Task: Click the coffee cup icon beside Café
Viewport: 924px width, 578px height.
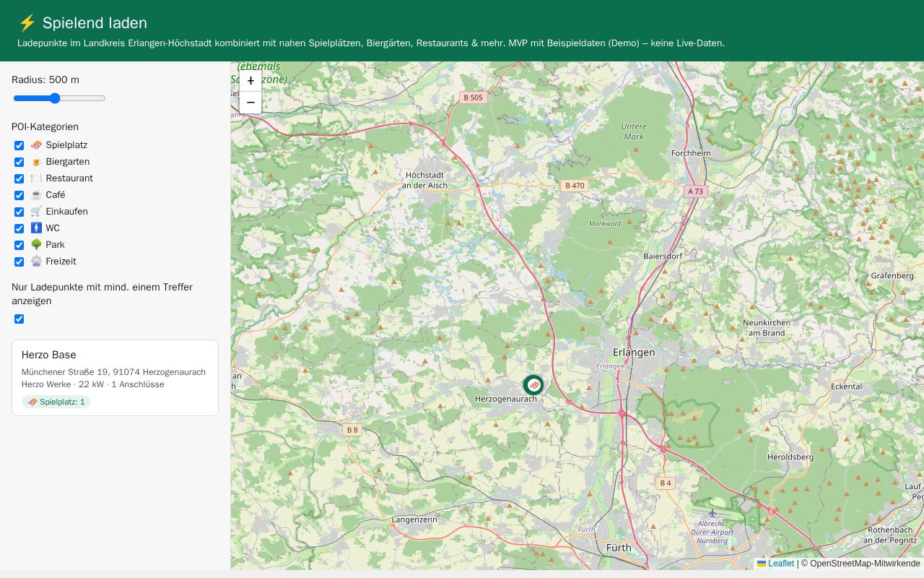Action: (36, 195)
